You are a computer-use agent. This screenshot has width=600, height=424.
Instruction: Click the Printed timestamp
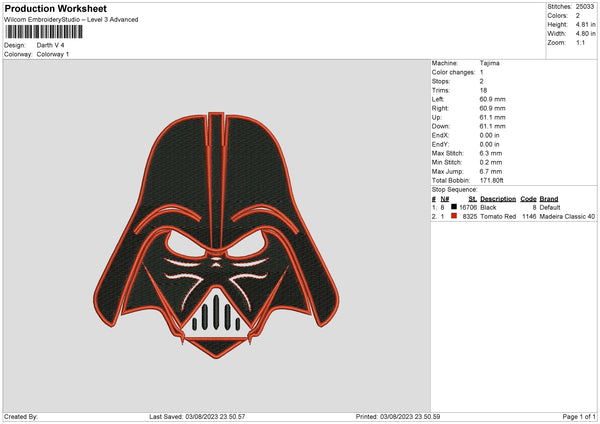pyautogui.click(x=398, y=416)
